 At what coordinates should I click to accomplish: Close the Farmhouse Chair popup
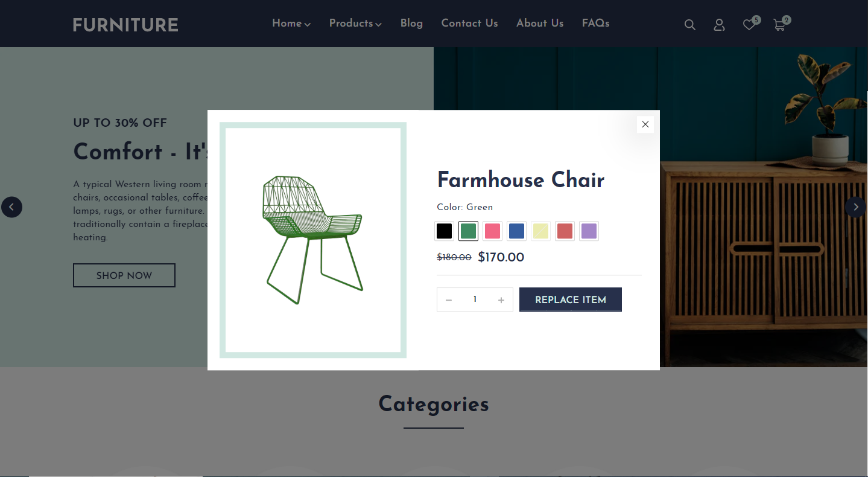pyautogui.click(x=645, y=124)
